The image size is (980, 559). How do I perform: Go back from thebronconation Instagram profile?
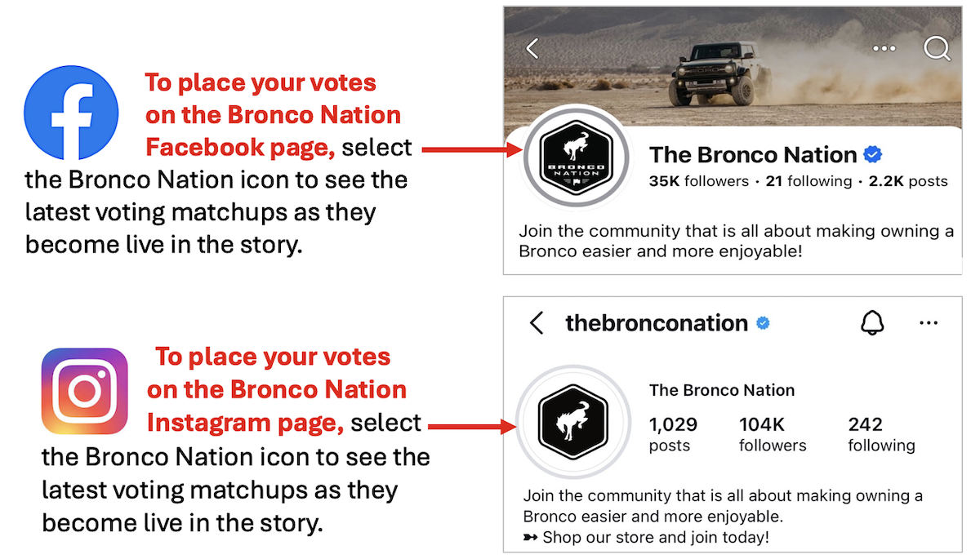point(537,323)
